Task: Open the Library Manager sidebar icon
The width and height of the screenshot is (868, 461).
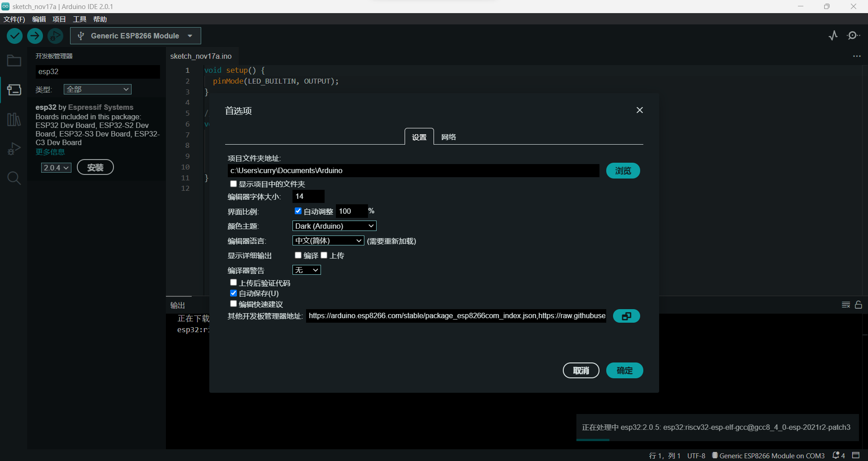Action: click(x=14, y=119)
